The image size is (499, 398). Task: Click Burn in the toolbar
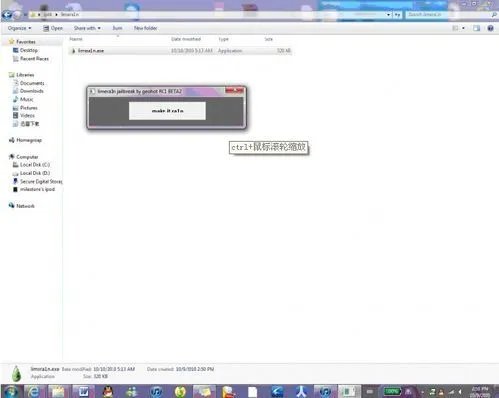coord(117,28)
